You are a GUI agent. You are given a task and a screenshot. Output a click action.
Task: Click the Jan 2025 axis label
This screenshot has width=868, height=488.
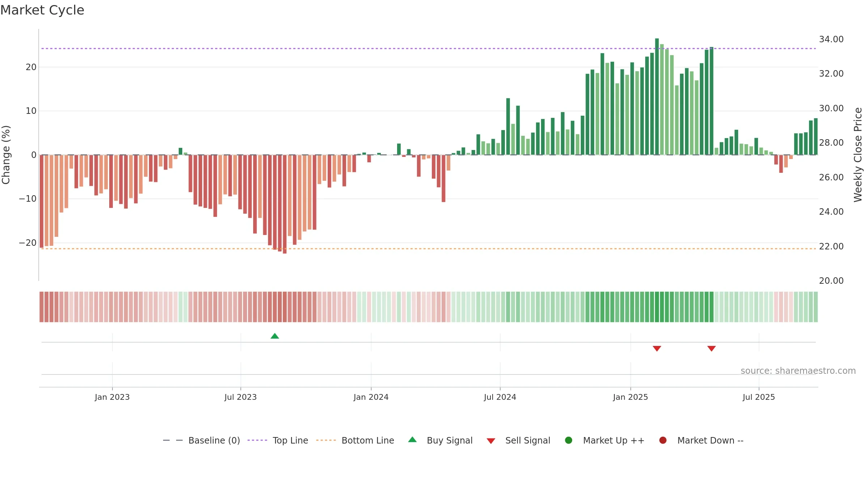click(x=630, y=397)
